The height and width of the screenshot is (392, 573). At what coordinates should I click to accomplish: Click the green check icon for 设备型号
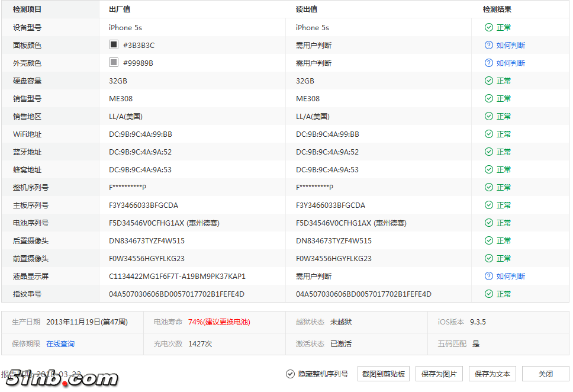pos(489,27)
